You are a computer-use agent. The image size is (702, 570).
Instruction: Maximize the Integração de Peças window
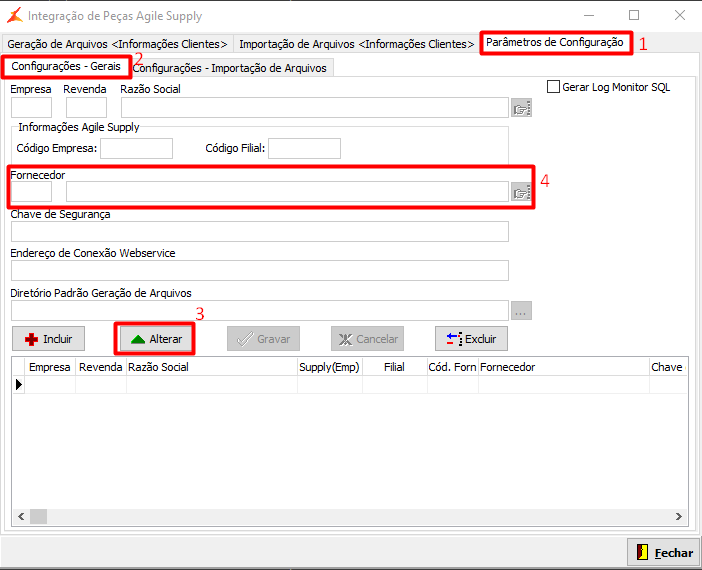click(x=634, y=15)
